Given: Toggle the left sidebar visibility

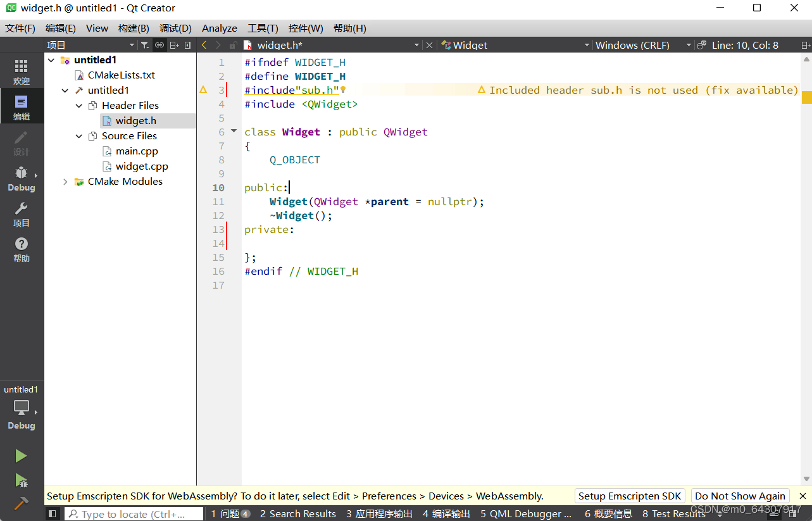Looking at the screenshot, I should point(53,514).
